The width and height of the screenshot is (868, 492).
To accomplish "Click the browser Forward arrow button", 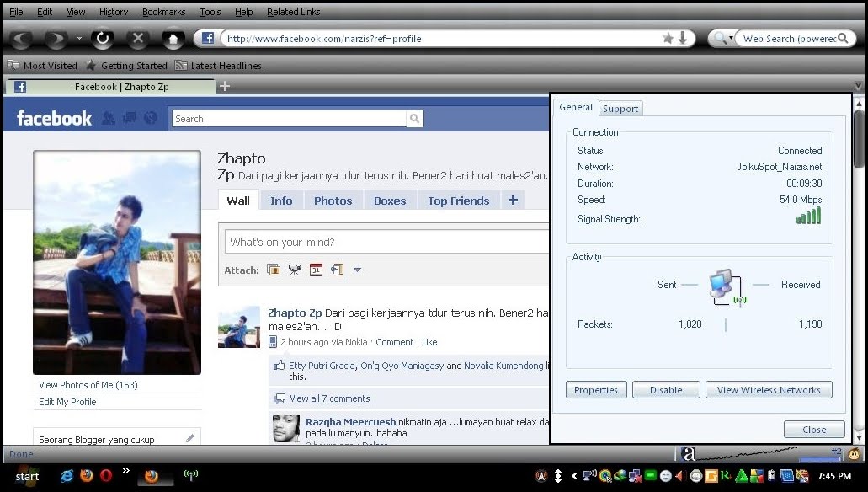I will pos(56,39).
